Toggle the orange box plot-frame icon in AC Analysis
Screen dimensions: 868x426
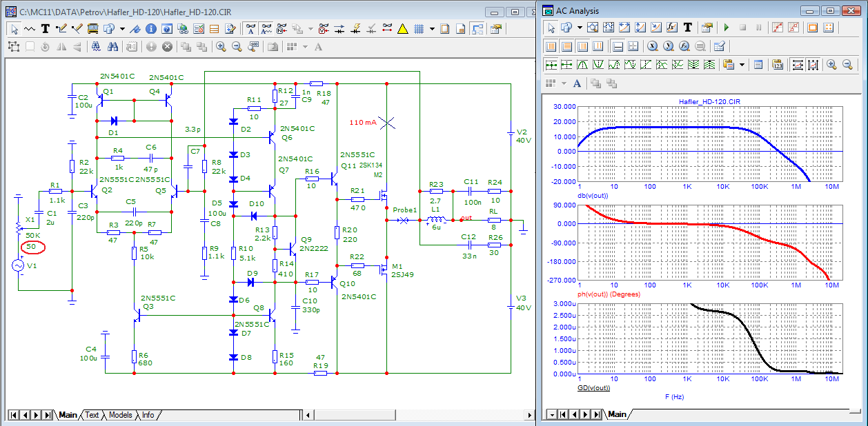813,28
